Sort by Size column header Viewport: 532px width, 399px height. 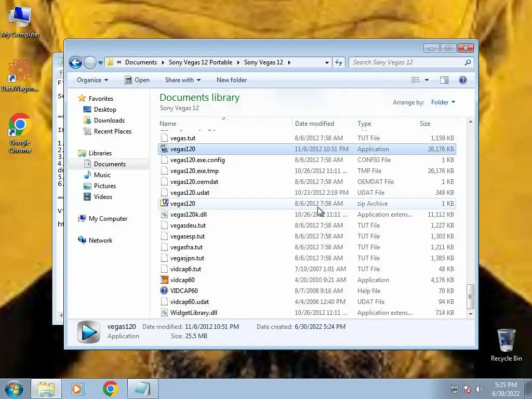pos(437,124)
